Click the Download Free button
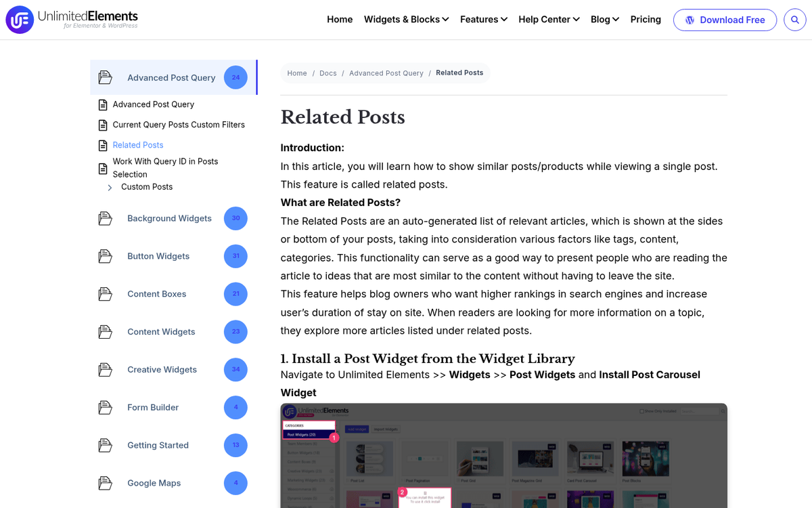Viewport: 812px width, 508px height. (725, 20)
